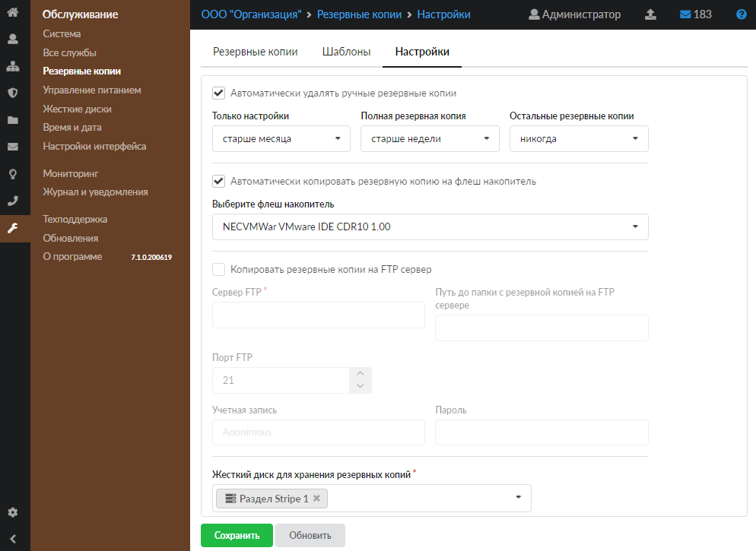Screen dimensions: 756x551
Task: Select the Настройки tab
Action: click(422, 52)
